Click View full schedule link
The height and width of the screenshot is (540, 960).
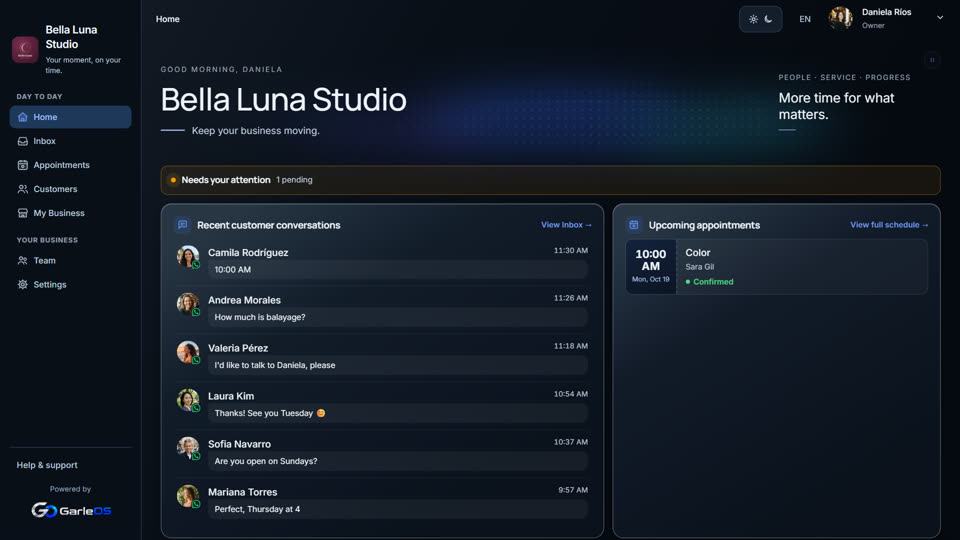click(889, 225)
